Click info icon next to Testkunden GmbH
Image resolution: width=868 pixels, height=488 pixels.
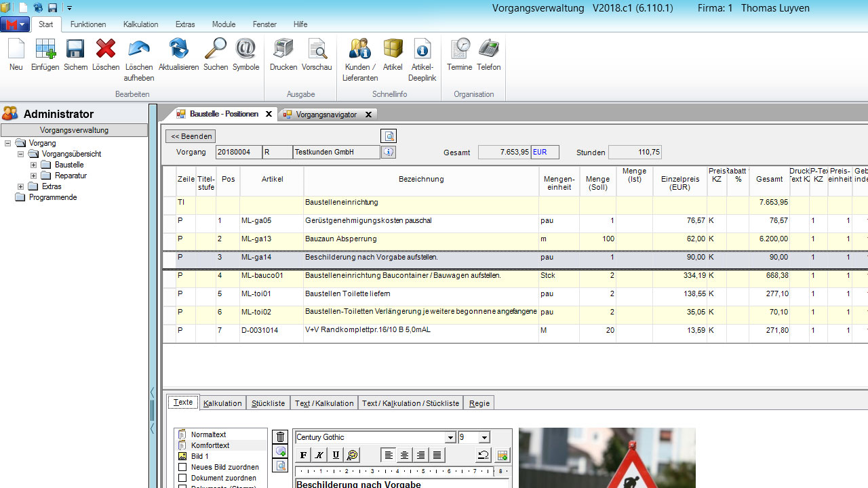pos(388,152)
